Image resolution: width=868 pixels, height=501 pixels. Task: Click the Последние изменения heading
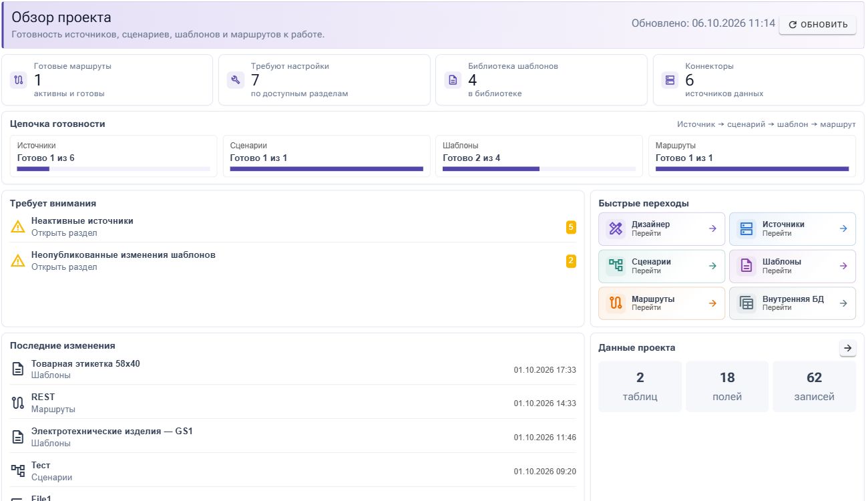[x=62, y=345]
